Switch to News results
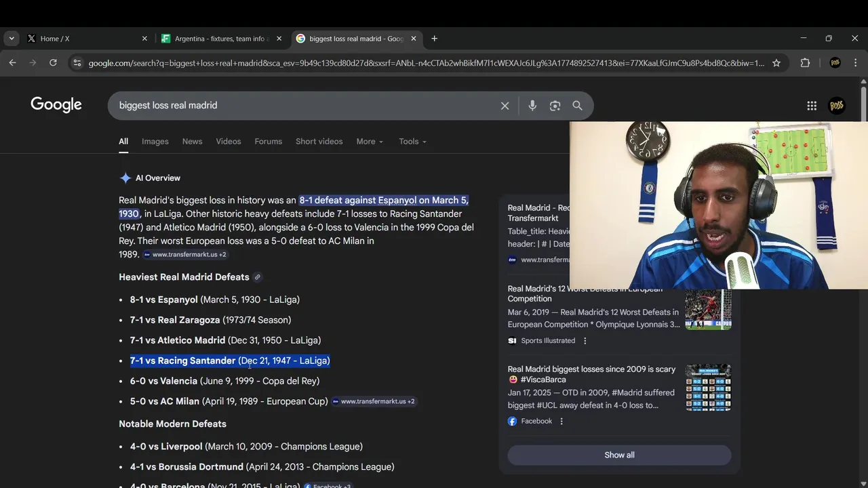Screen dimensions: 868x488 point(192,142)
